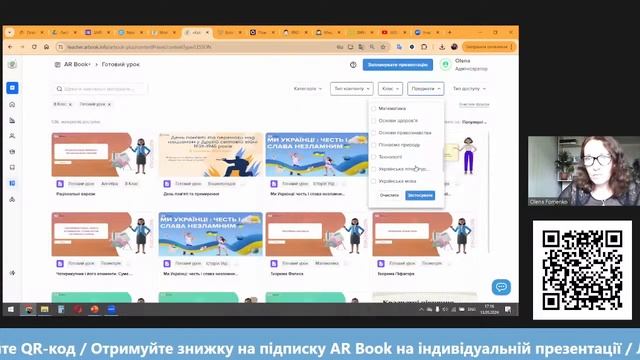Click the browser back arrow

click(11, 47)
